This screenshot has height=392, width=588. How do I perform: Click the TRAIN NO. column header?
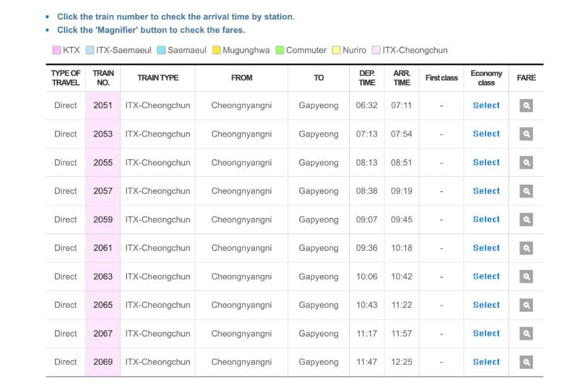103,78
